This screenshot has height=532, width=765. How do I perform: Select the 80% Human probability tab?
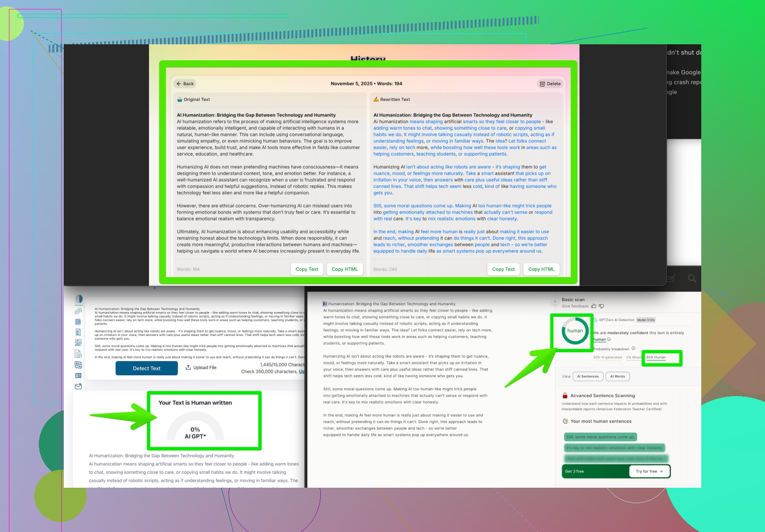tap(656, 357)
